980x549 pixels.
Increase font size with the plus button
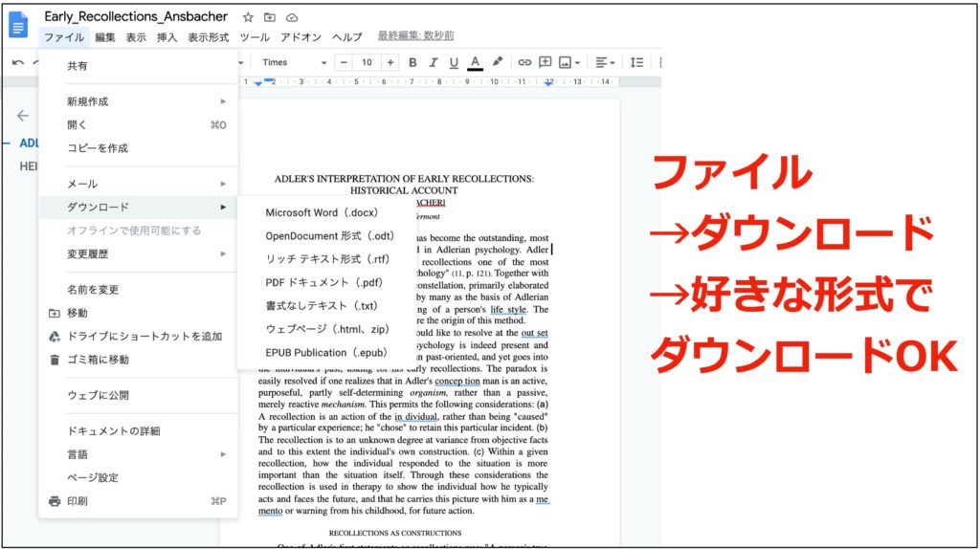[x=390, y=62]
